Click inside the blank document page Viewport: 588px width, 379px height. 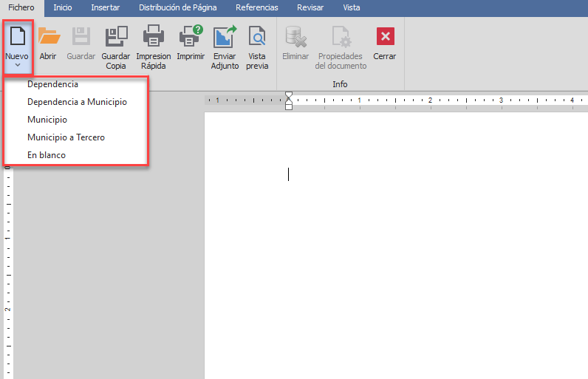(x=396, y=245)
